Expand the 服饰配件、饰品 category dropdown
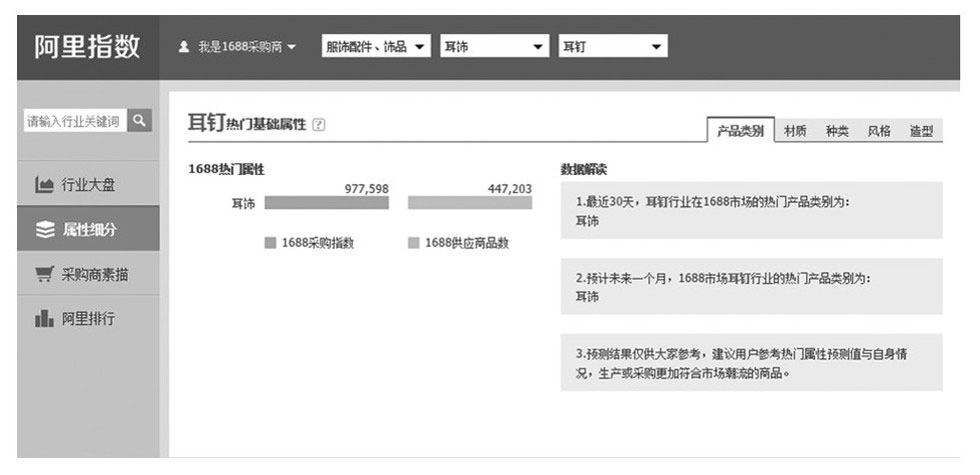Viewport: 980px width, 475px height. tap(377, 46)
